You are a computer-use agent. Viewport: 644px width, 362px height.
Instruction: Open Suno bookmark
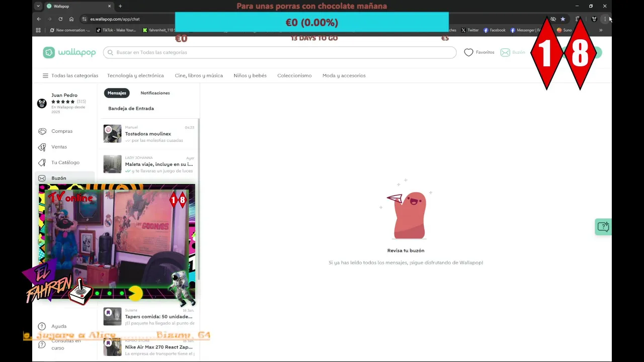(564, 30)
